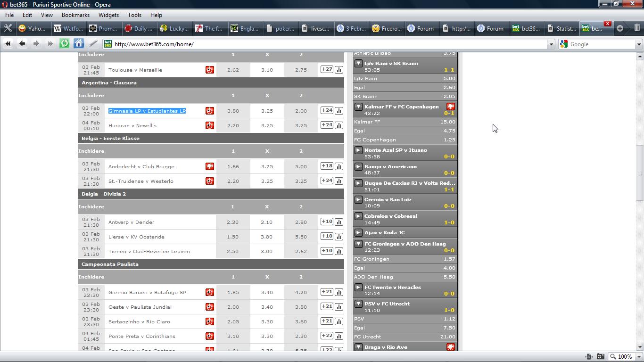Screen dimensions: 644x362
Task: Click the URL address field
Action: [x=329, y=44]
